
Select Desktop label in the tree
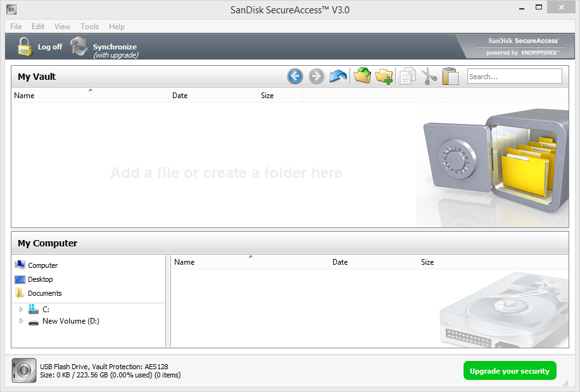41,279
